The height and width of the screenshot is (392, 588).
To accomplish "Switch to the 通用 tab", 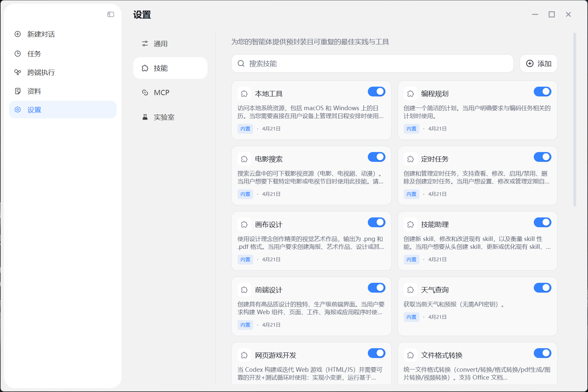I will (160, 43).
